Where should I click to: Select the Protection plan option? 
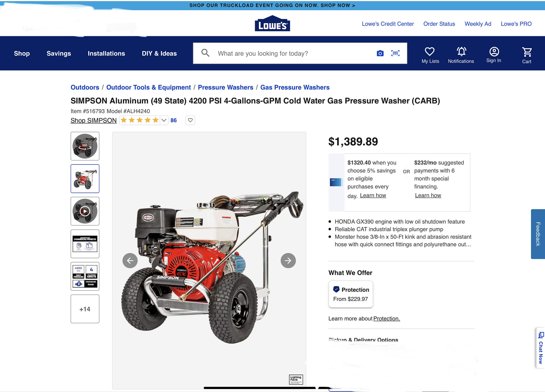351,294
